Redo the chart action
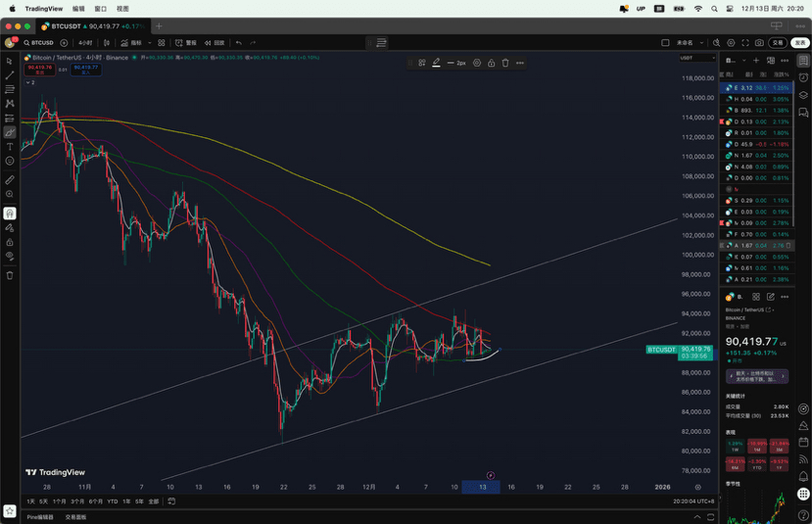The width and height of the screenshot is (812, 524). (253, 42)
